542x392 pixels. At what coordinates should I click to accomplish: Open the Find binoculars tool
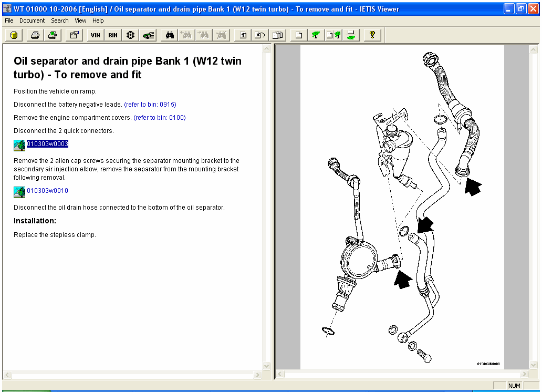coord(170,35)
